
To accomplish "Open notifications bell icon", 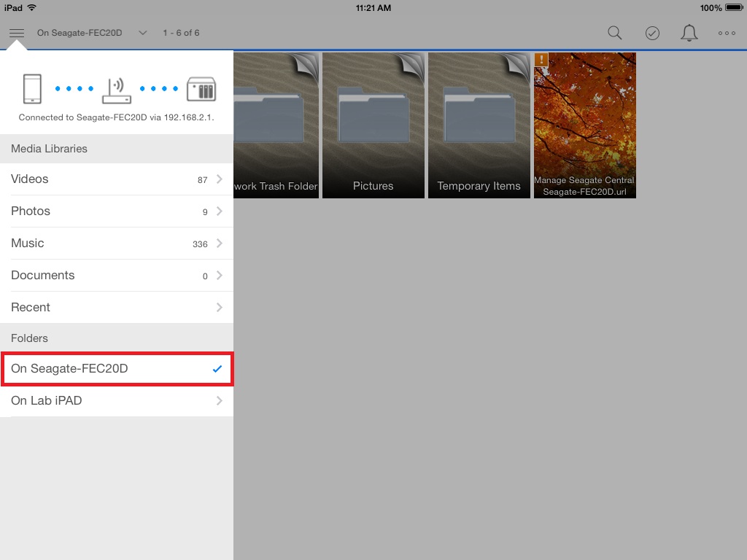I will [x=689, y=33].
